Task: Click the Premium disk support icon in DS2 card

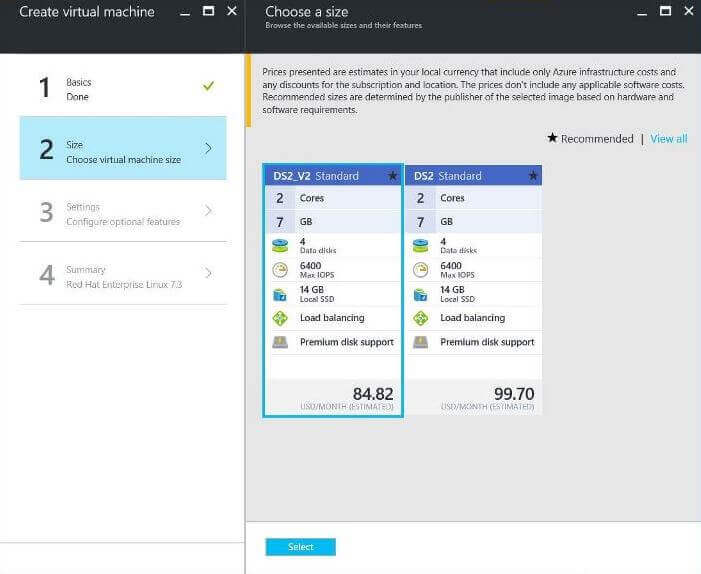Action: (x=421, y=342)
